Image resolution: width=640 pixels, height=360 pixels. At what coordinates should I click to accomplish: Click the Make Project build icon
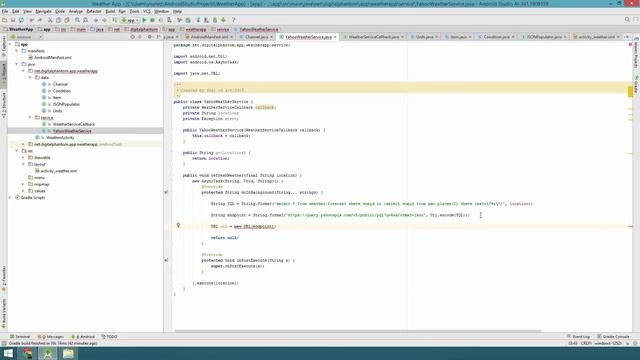tap(115, 20)
